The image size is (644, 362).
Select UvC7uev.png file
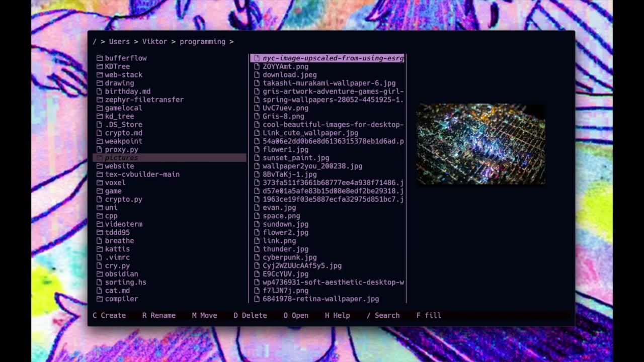[x=285, y=108]
